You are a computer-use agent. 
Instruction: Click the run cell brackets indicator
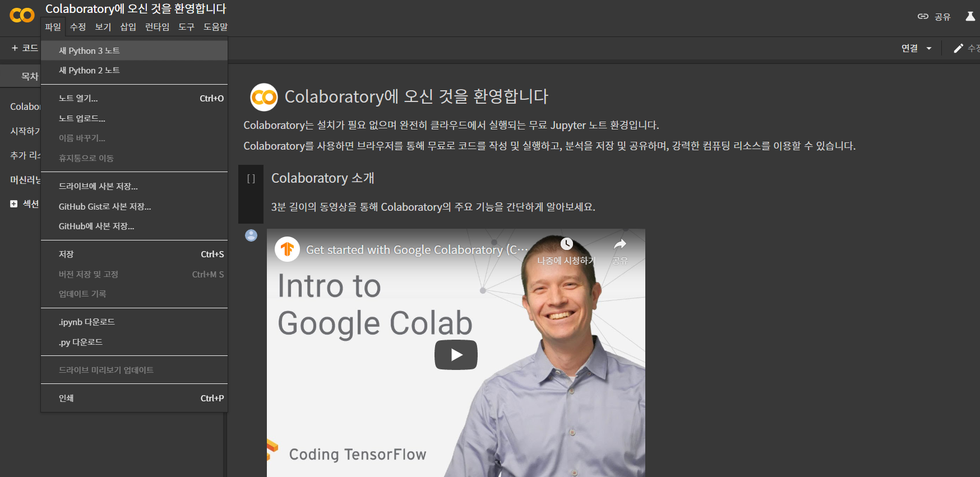coord(251,179)
